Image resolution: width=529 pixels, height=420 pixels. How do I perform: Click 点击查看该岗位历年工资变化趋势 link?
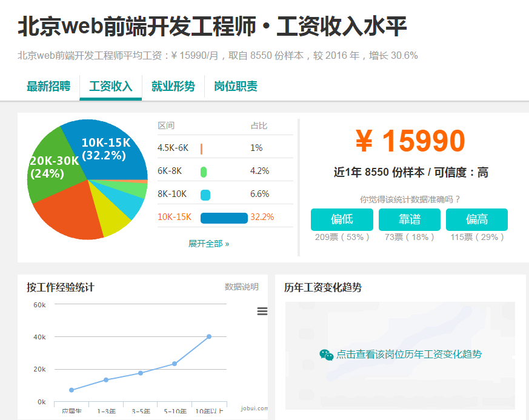coord(408,355)
